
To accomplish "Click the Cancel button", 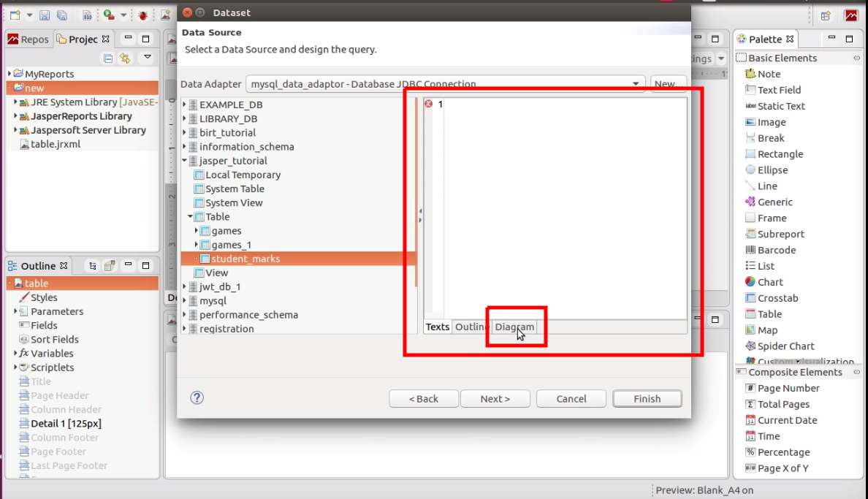I will [571, 399].
